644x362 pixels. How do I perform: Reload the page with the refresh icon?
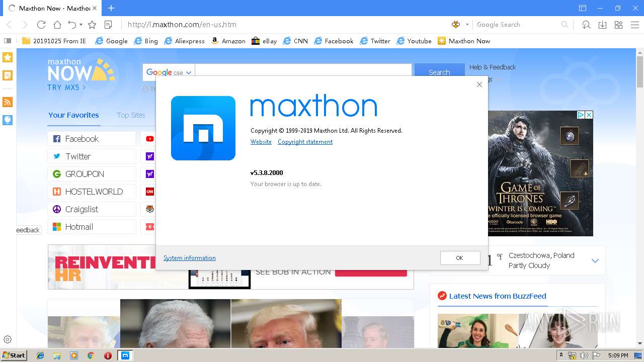(x=41, y=24)
